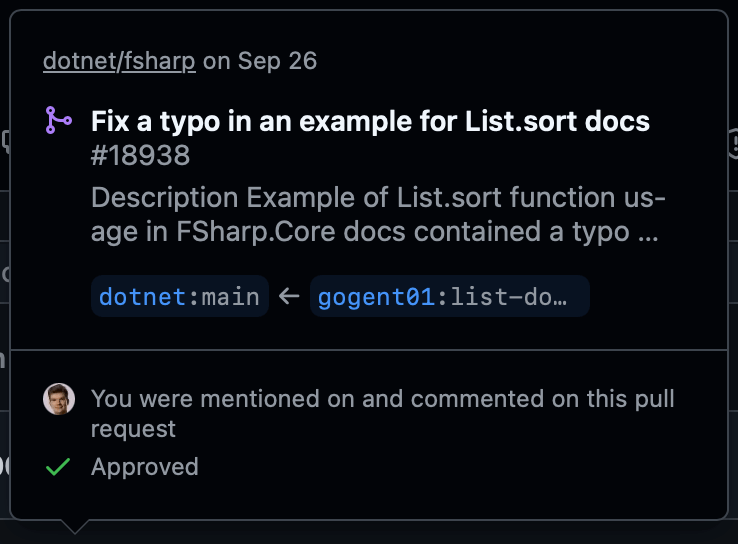This screenshot has height=544, width=738.
Task: Click the left arrow between branch labels
Action: (290, 296)
